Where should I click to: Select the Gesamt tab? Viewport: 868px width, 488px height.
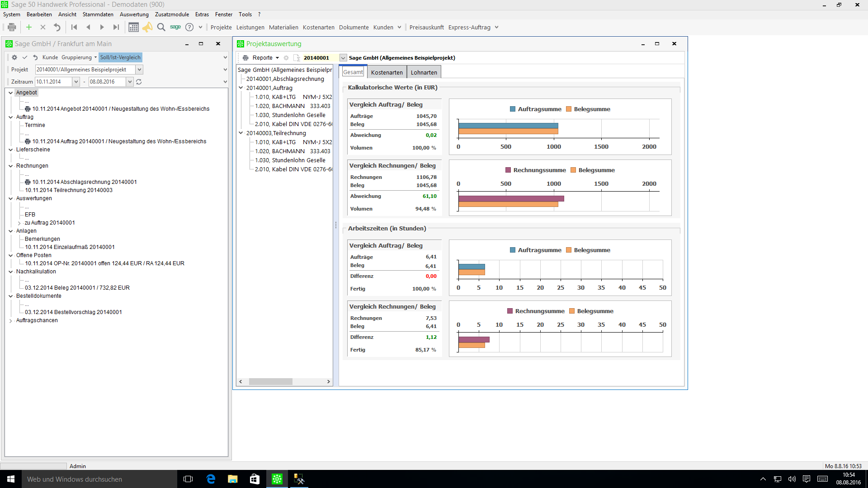coord(353,72)
